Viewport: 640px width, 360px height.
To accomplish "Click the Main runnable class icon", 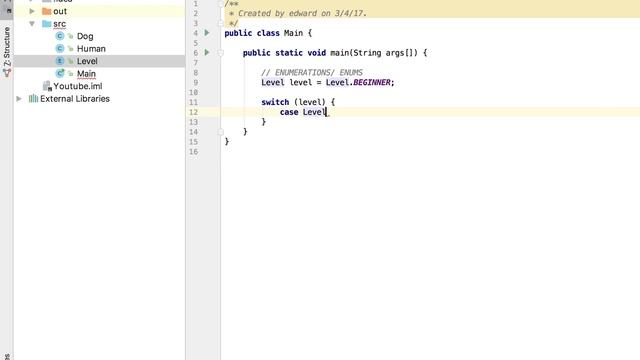I will tap(60, 73).
